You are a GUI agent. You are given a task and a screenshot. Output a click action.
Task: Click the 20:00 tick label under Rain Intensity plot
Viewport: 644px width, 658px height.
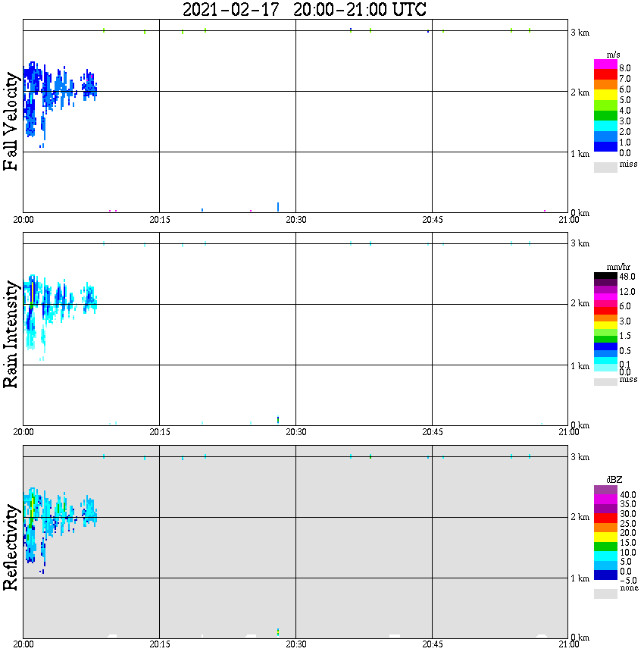(23, 432)
